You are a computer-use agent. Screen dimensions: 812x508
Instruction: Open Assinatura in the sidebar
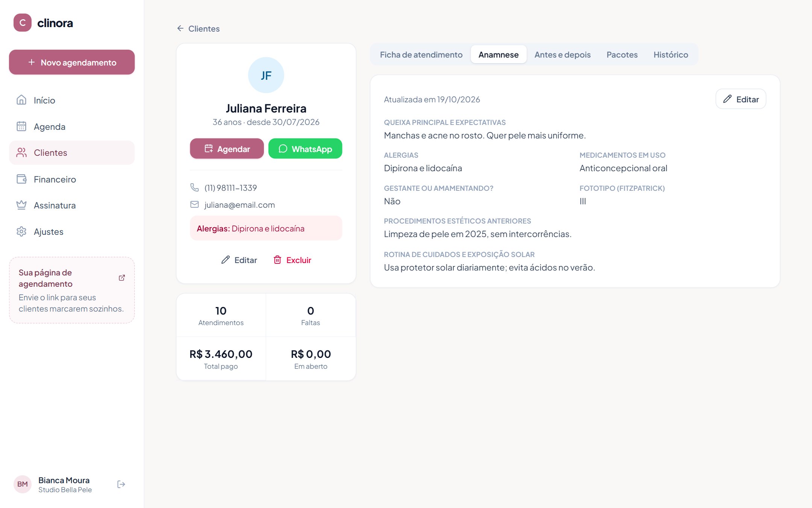pos(72,205)
